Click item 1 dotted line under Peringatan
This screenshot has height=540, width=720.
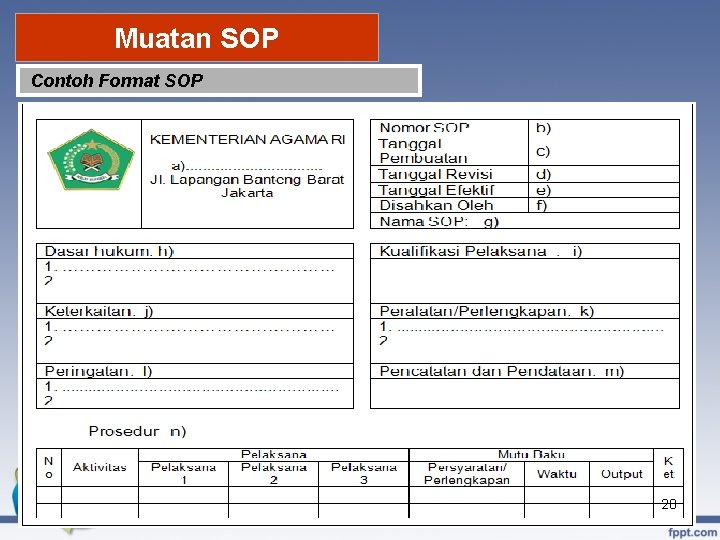191,387
